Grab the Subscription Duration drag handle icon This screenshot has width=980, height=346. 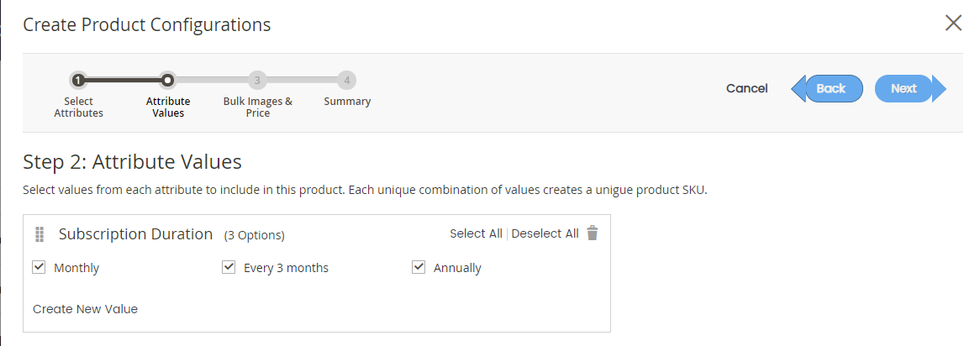coord(40,234)
